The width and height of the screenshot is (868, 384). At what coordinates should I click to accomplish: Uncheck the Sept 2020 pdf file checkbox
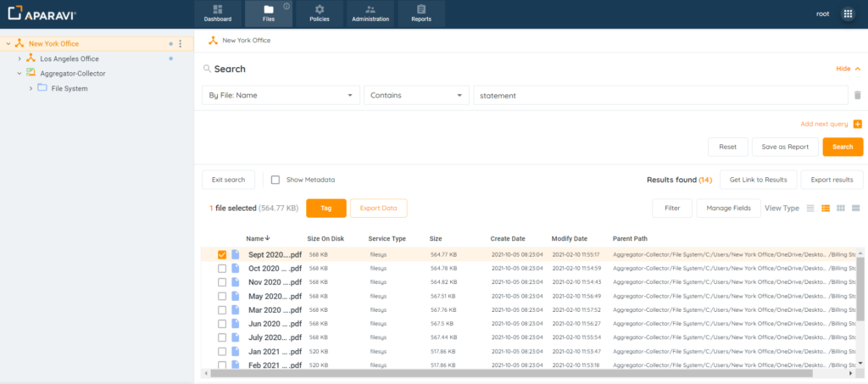coord(222,254)
